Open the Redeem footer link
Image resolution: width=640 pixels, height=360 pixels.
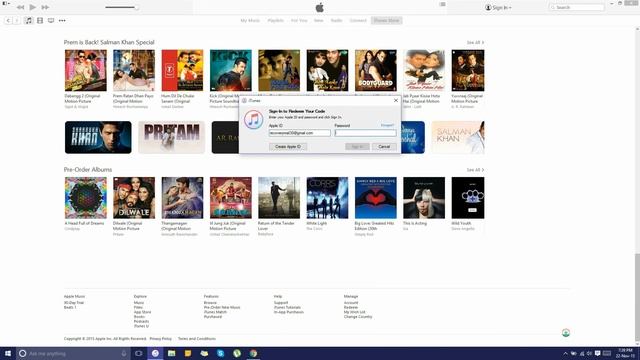click(351, 307)
